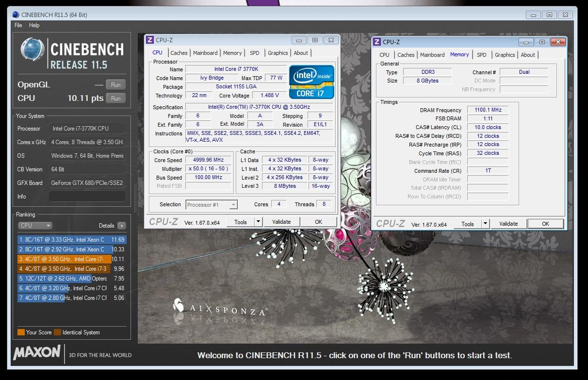This screenshot has height=380, width=588.
Task: Select the SPD tab in the Memory window
Action: (x=482, y=55)
